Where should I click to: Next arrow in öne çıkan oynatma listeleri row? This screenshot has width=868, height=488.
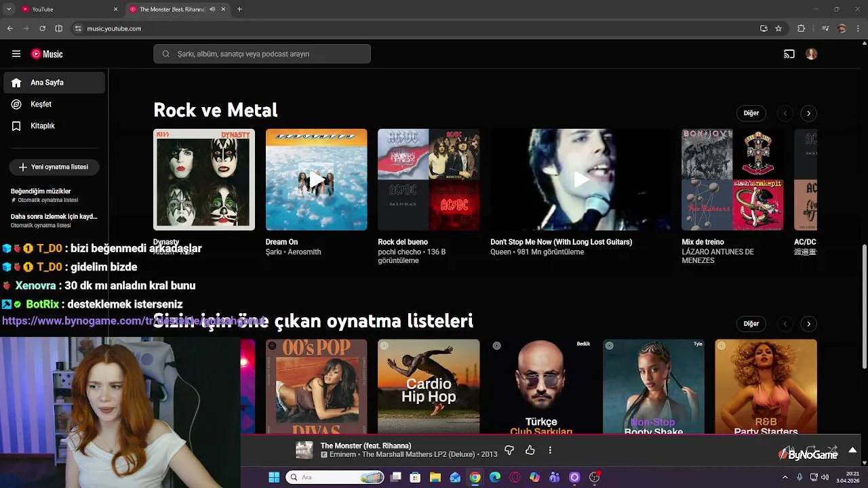pyautogui.click(x=808, y=324)
